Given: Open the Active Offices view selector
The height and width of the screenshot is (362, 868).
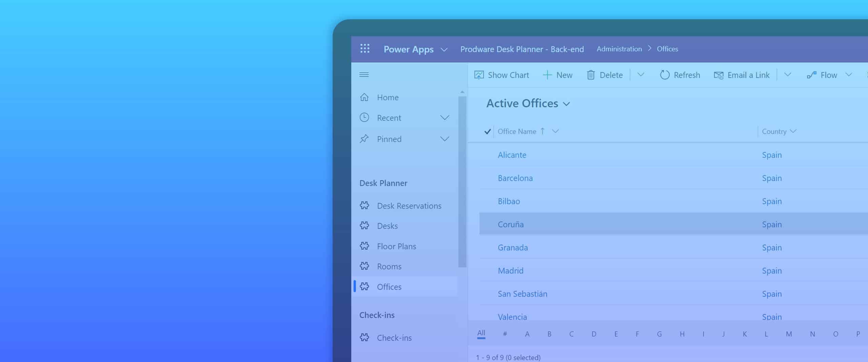Looking at the screenshot, I should 528,103.
